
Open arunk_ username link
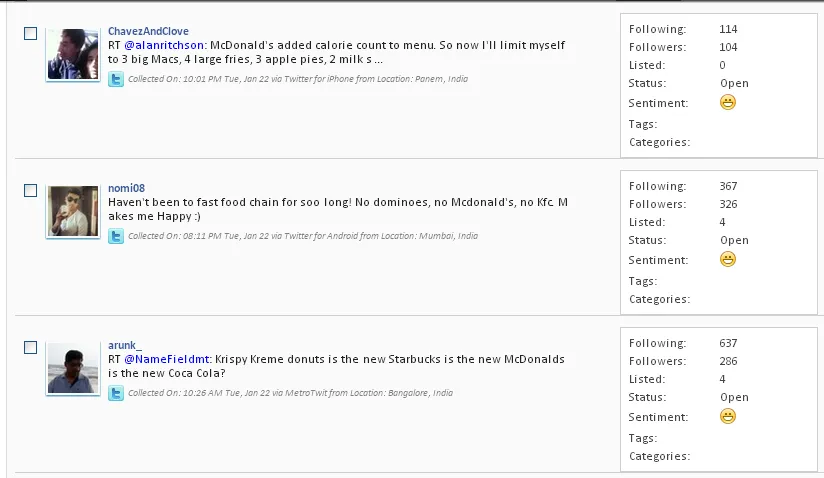[125, 345]
